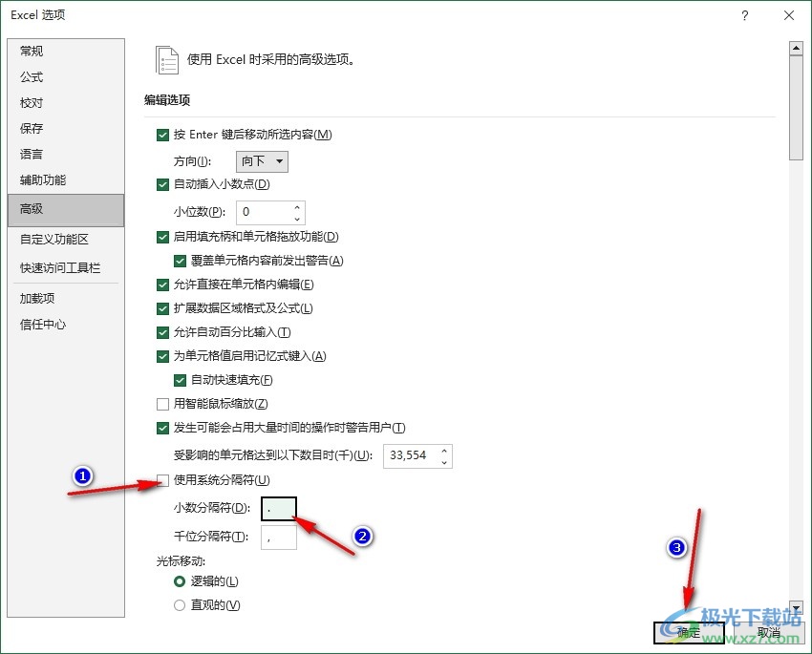Toggle 启用填充柄和单元格拖放功能 checkbox
This screenshot has width=812, height=654.
[x=162, y=238]
